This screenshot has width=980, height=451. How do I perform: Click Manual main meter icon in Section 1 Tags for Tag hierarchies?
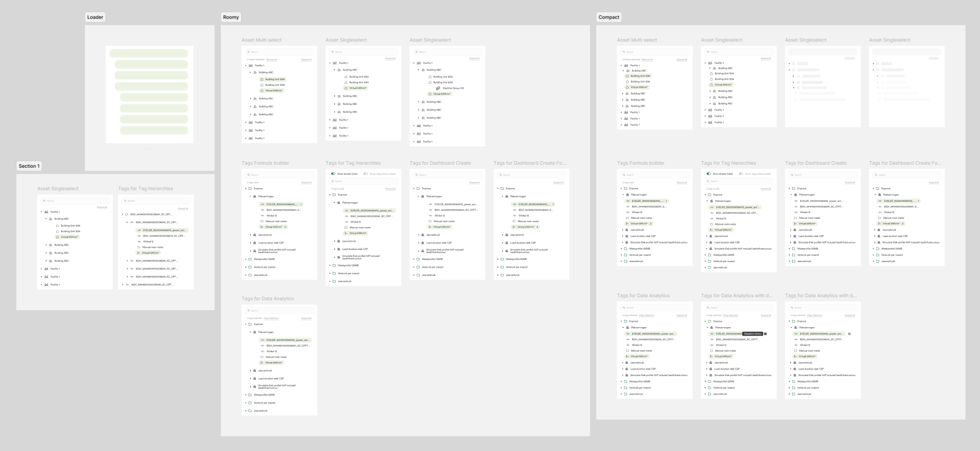point(139,247)
